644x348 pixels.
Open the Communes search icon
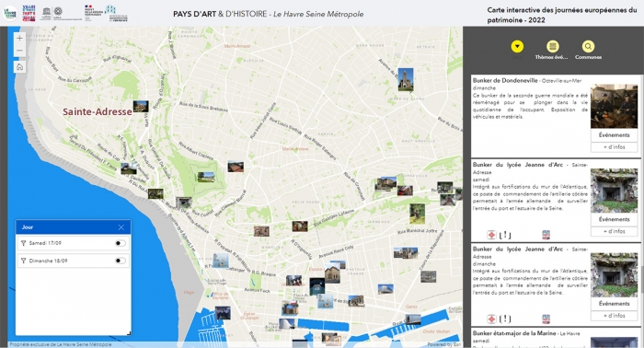[x=588, y=46]
